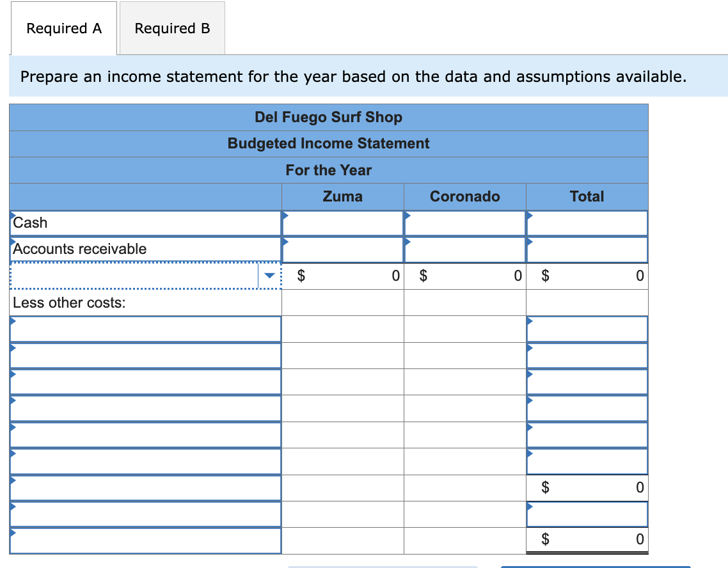The width and height of the screenshot is (728, 568).
Task: Click the dropdown arrow next to the dotted cell
Action: click(269, 276)
